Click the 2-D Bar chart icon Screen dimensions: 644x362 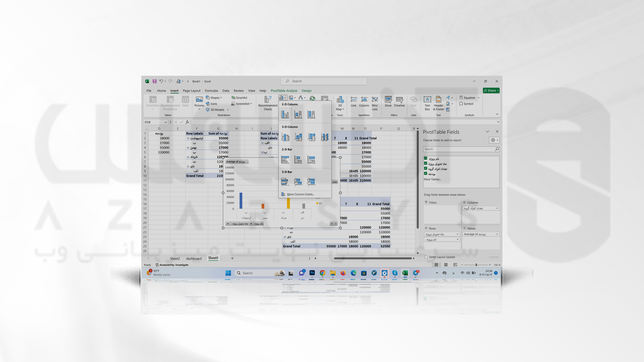click(x=285, y=159)
